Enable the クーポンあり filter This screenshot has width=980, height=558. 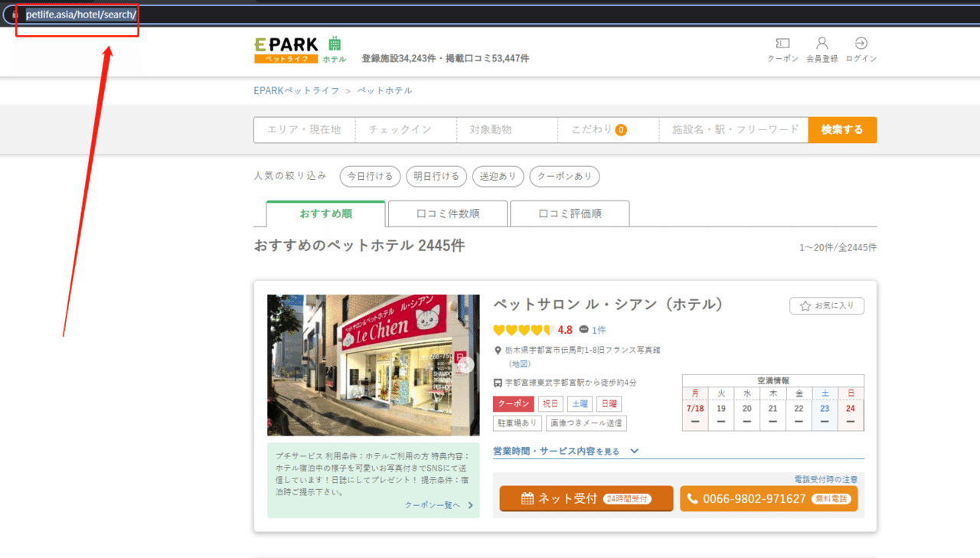564,176
